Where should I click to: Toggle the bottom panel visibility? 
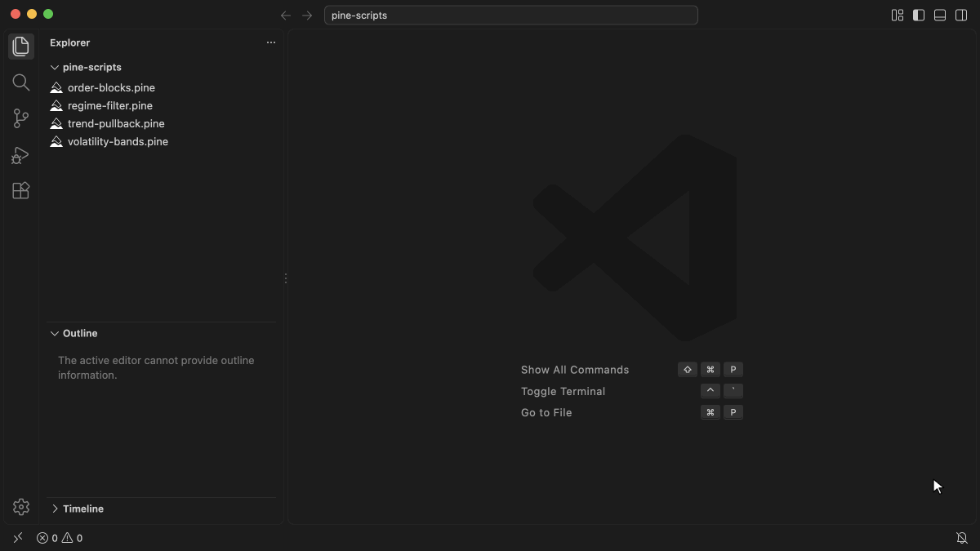[940, 16]
